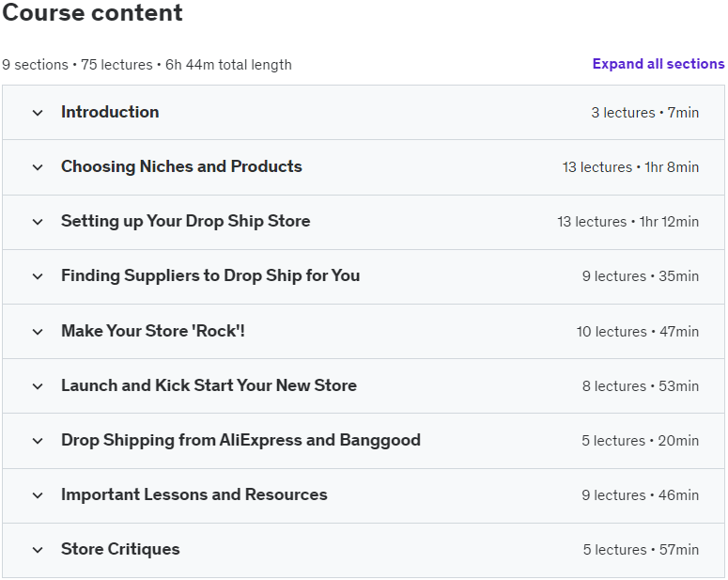
Task: Click '3 lectures • 7min' text
Action: tap(645, 113)
